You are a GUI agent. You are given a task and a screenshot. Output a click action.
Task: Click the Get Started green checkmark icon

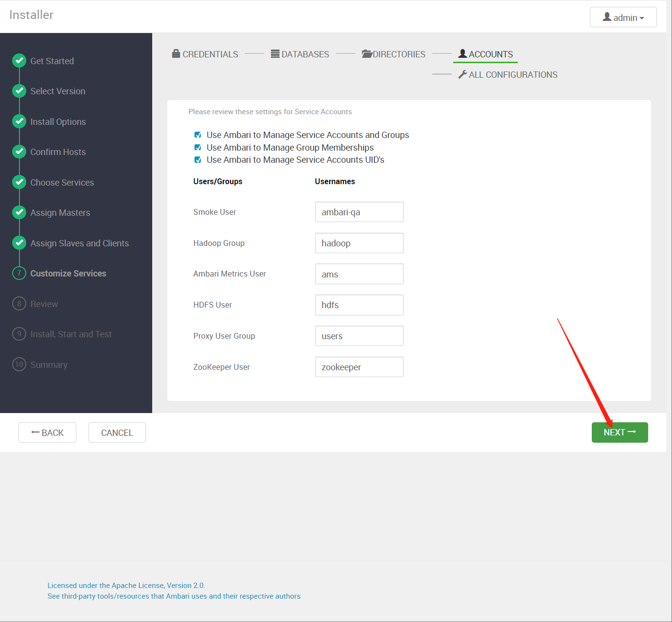tap(19, 60)
